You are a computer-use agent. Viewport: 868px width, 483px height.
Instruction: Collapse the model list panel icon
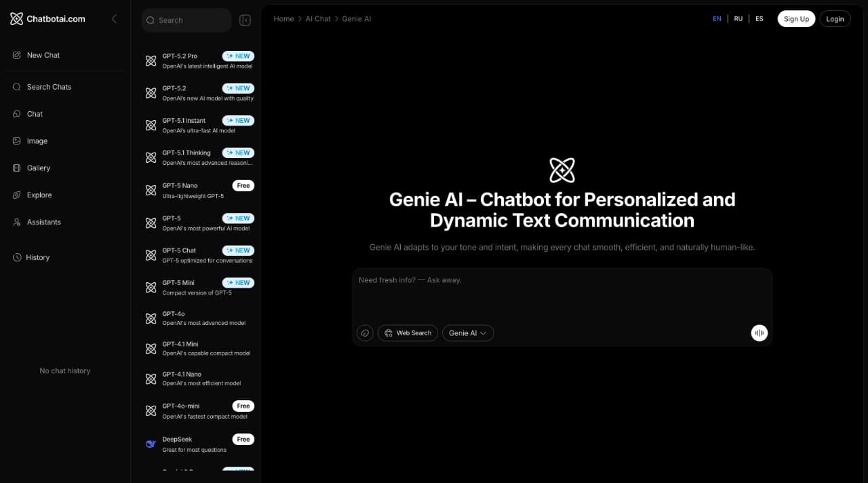tap(245, 20)
